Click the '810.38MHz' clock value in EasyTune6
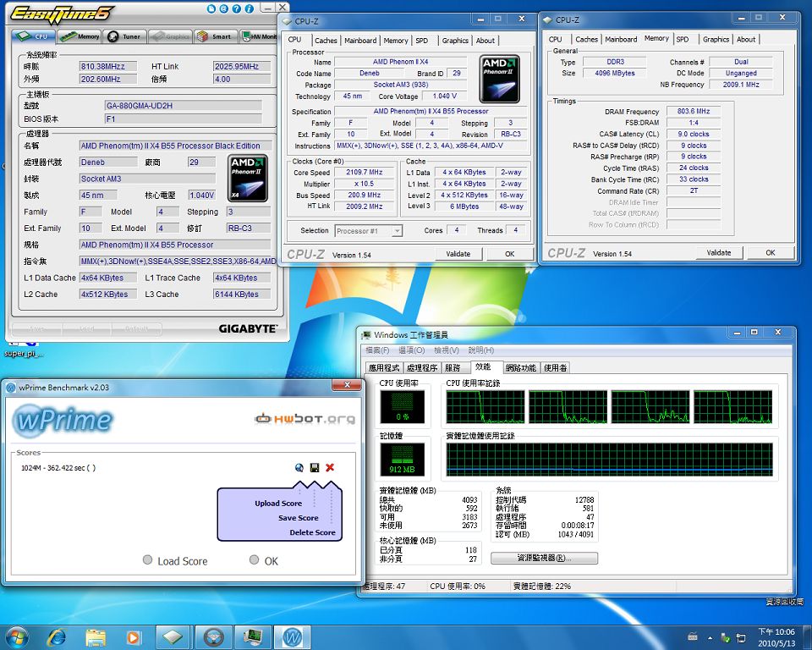Screen dimensions: 812x650 pos(108,66)
